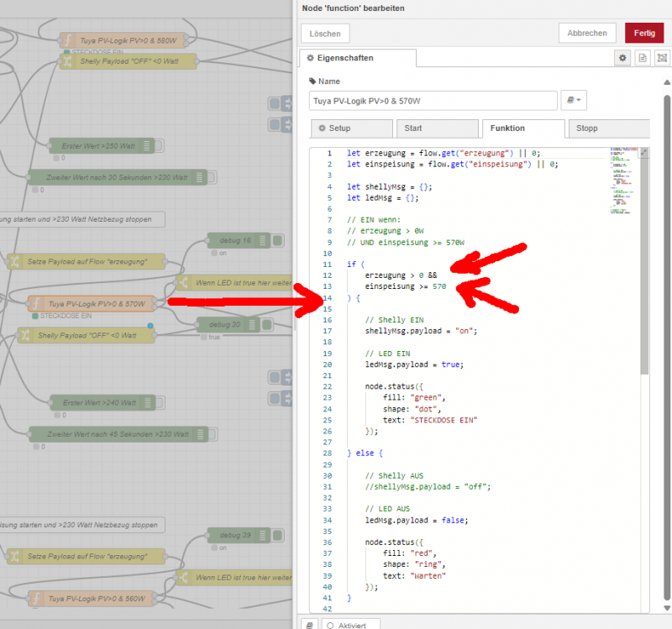
Task: Click the Löschen button
Action: coord(325,34)
